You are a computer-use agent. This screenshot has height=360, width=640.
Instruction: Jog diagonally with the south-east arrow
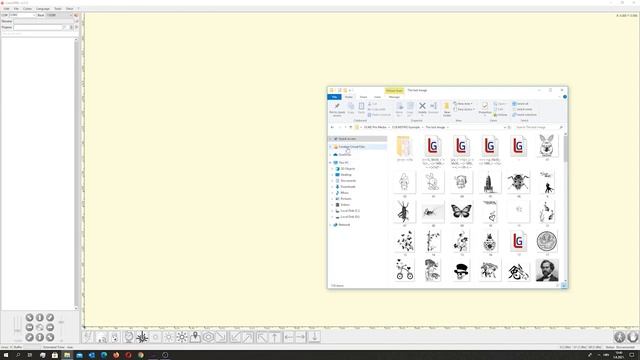[x=50, y=337]
